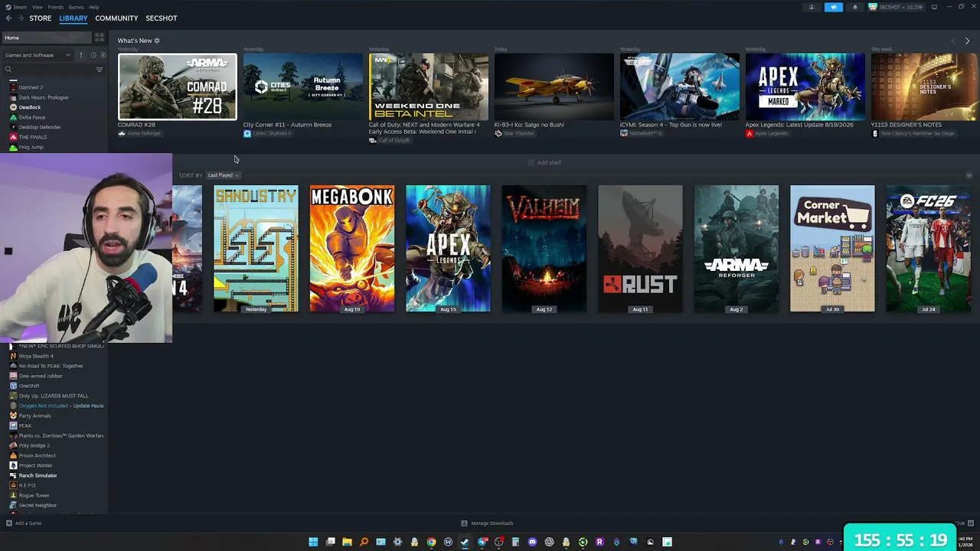The image size is (980, 551).
Task: Open File Explorer from the taskbar
Action: 347,542
